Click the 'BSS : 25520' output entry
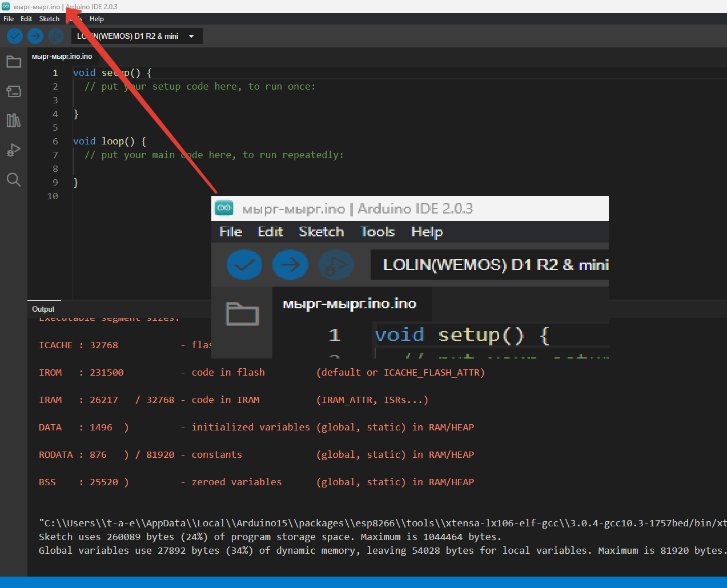This screenshot has height=588, width=727. [x=78, y=482]
